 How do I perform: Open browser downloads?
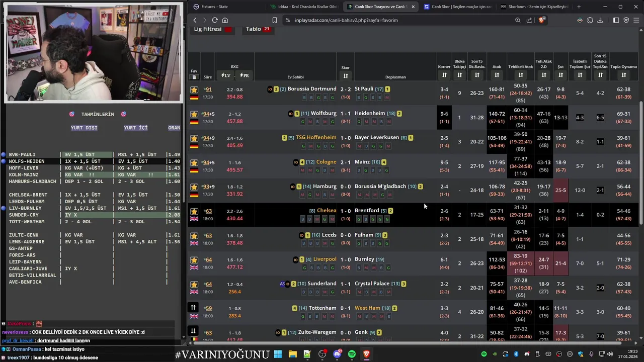point(600,20)
